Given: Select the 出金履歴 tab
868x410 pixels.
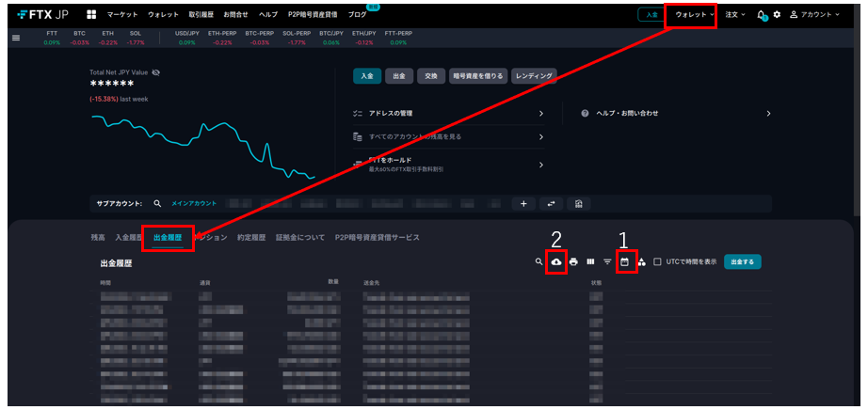Looking at the screenshot, I should (168, 237).
